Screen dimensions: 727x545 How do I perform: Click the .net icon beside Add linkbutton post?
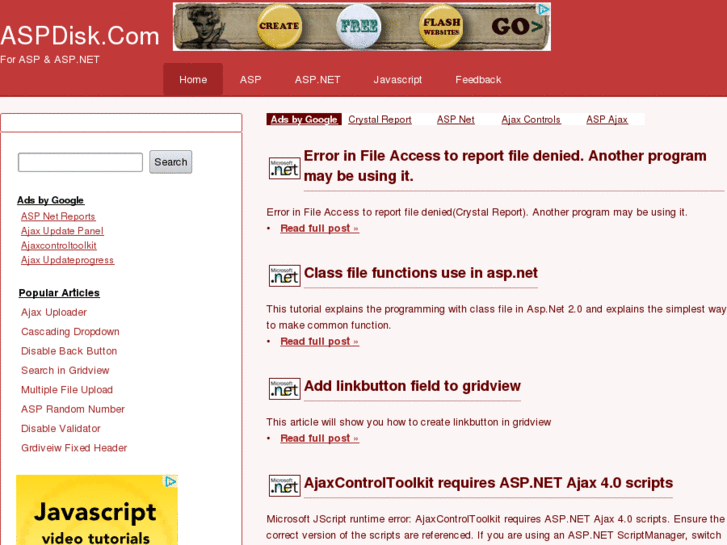point(285,389)
